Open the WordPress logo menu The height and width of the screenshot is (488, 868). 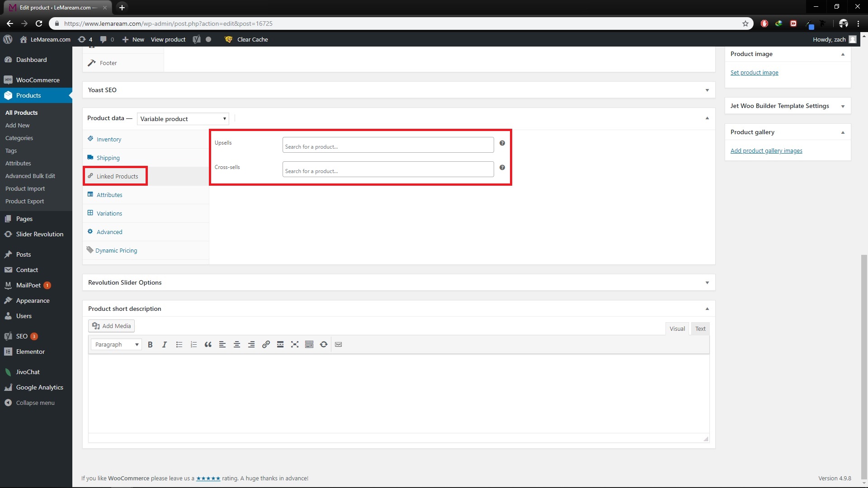tap(8, 39)
